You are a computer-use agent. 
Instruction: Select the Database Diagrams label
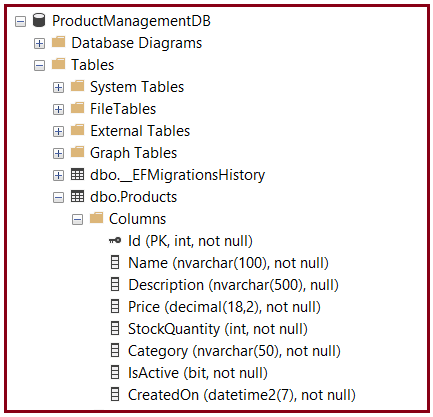(137, 43)
